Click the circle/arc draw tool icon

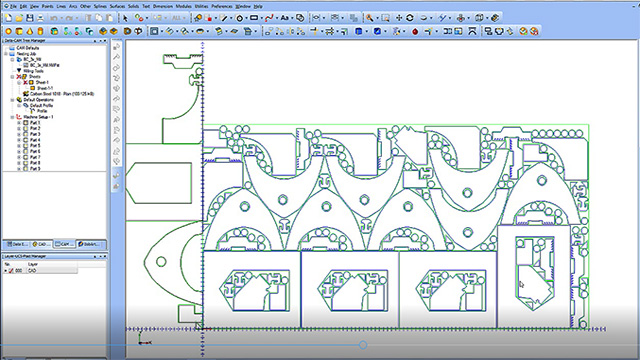(240, 18)
